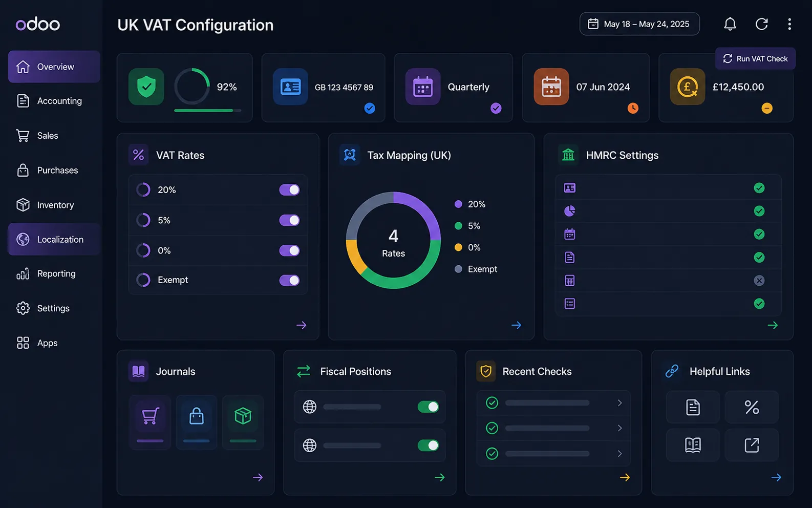
Task: Click the Tax Mapping (UK) header icon
Action: pyautogui.click(x=350, y=155)
